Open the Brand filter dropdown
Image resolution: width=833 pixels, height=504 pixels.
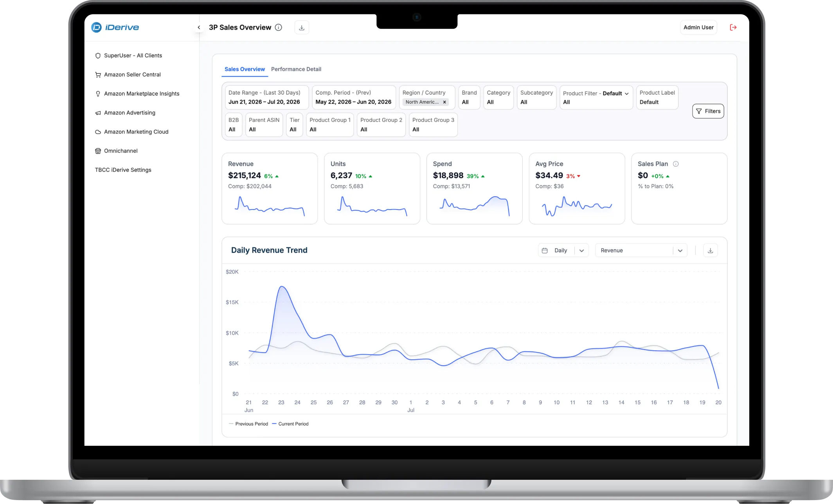pyautogui.click(x=469, y=97)
